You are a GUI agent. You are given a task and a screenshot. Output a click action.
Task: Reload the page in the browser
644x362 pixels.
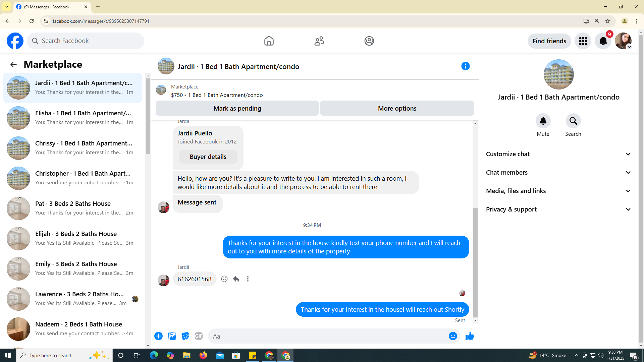[32, 21]
